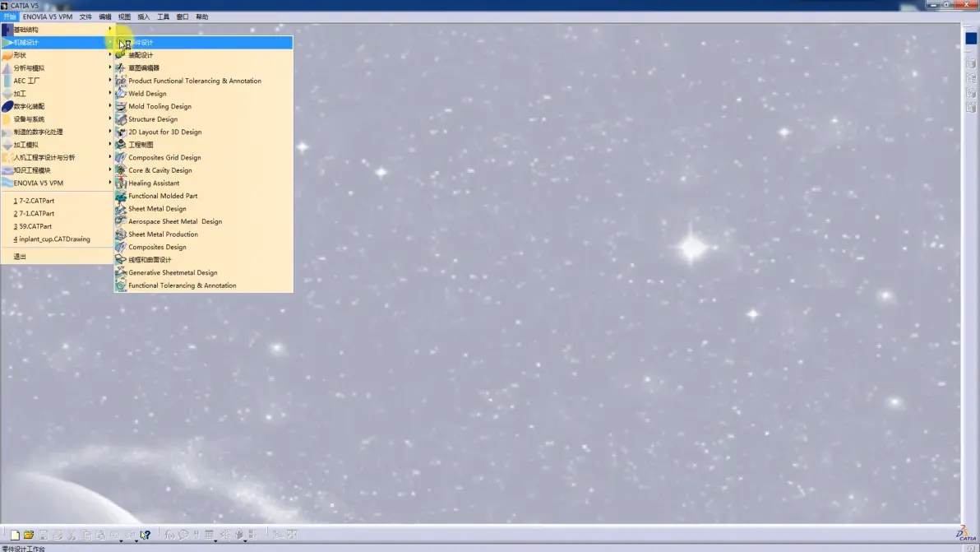Open the Undo history dropdown arrow
980x552 pixels.
[121, 540]
